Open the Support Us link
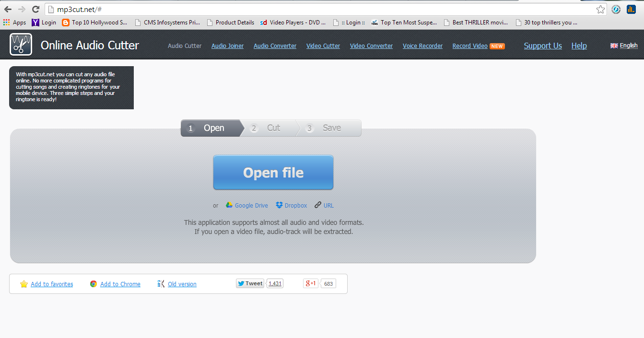 [543, 46]
